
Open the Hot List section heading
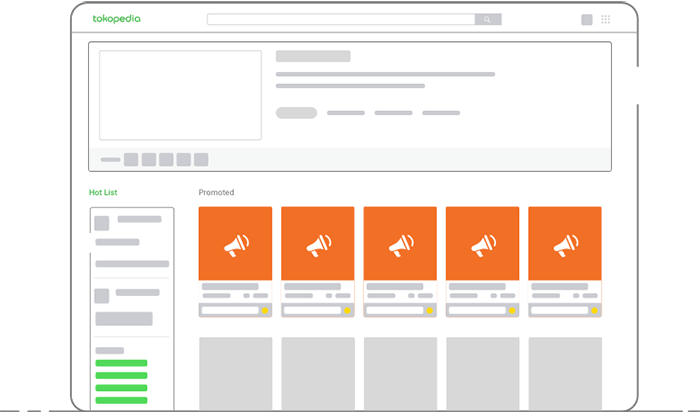[103, 192]
